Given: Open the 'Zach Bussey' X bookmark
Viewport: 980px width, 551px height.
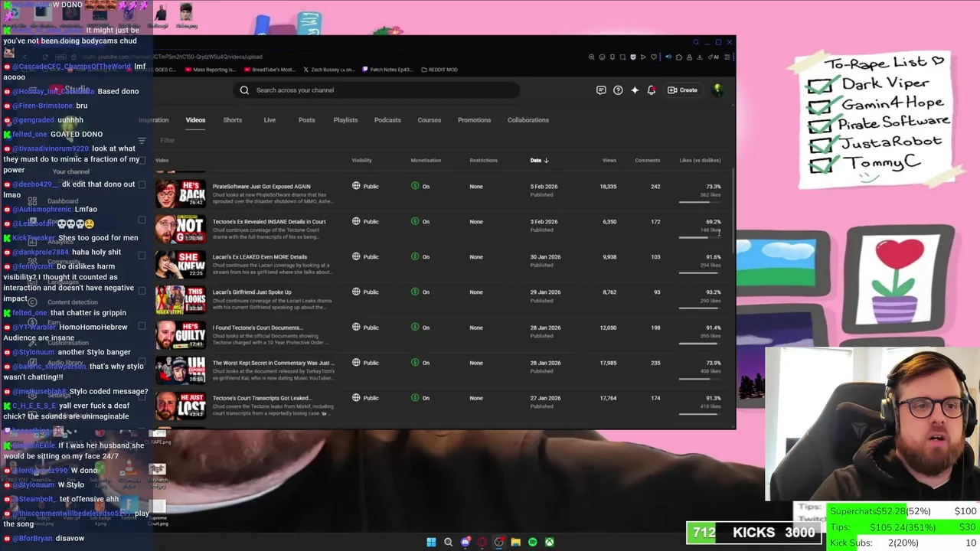Looking at the screenshot, I should click(330, 70).
